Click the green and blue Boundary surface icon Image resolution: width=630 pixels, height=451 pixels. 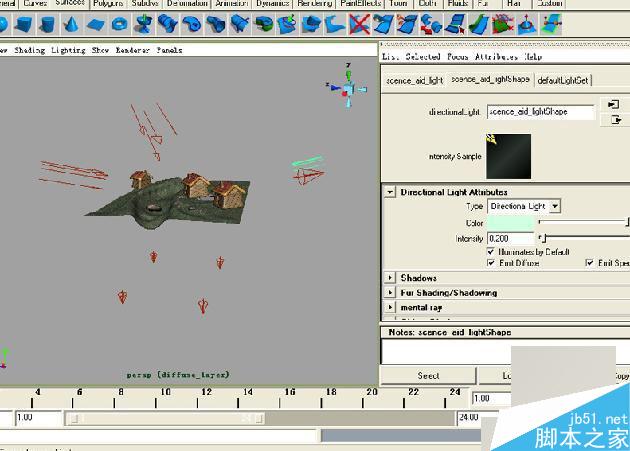click(264, 24)
